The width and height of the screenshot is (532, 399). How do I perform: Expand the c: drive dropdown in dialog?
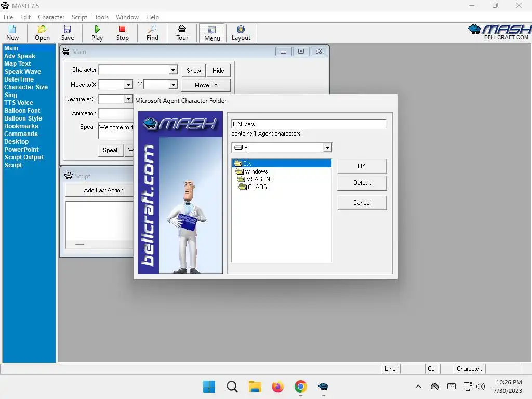click(327, 148)
